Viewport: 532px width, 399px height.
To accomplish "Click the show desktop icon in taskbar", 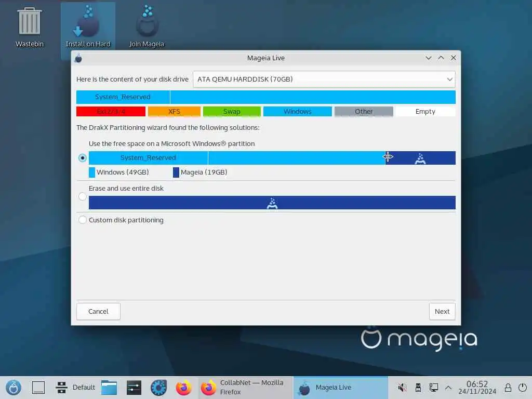I will tap(38, 388).
